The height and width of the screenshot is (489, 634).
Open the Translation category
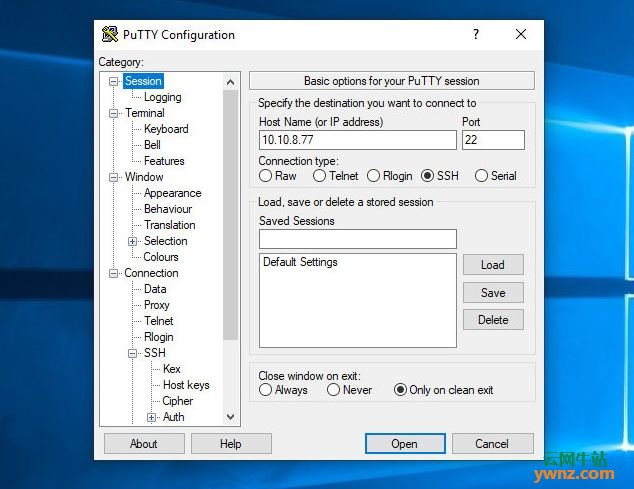(170, 225)
